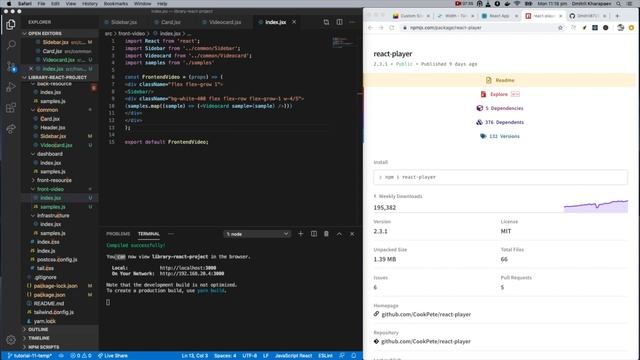Start Live Share from status bar
This screenshot has width=640, height=360.
(x=112, y=356)
